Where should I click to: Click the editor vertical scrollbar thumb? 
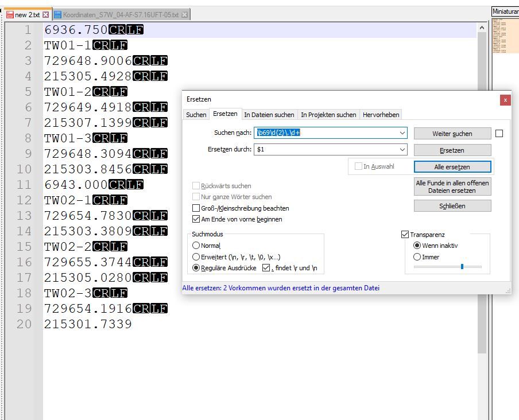point(482,193)
